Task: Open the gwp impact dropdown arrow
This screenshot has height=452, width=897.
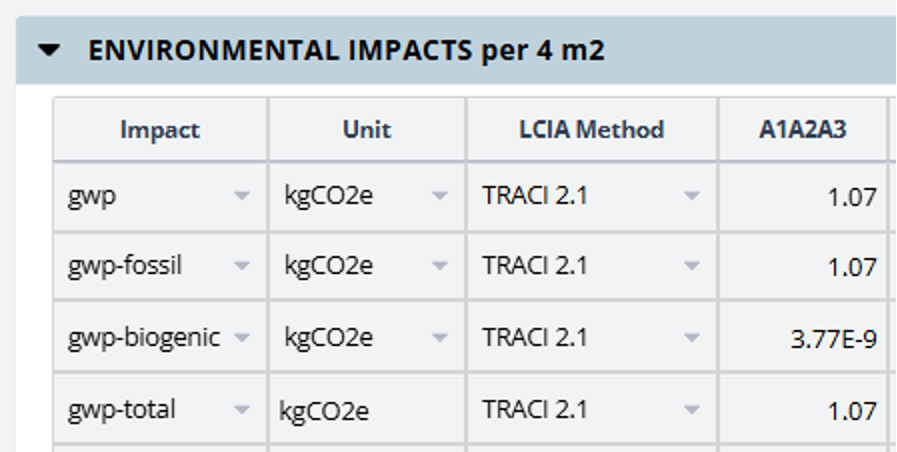Action: pyautogui.click(x=241, y=197)
